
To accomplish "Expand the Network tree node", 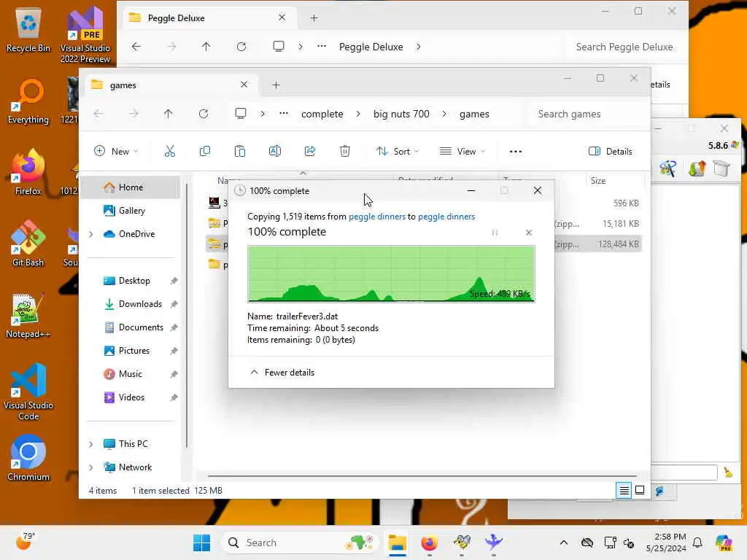I will coord(91,467).
